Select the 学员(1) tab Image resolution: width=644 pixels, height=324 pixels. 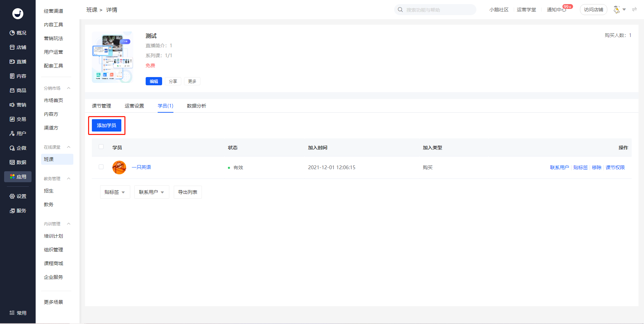point(166,106)
